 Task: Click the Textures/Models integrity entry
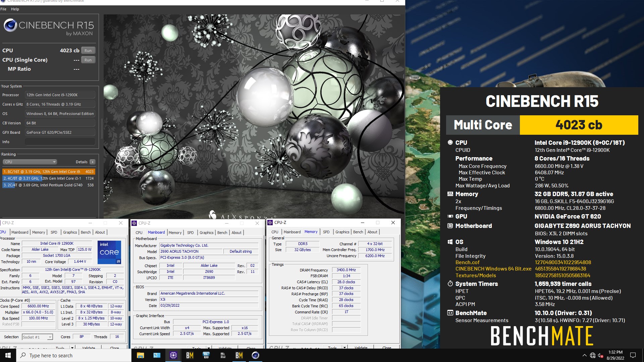point(476,275)
